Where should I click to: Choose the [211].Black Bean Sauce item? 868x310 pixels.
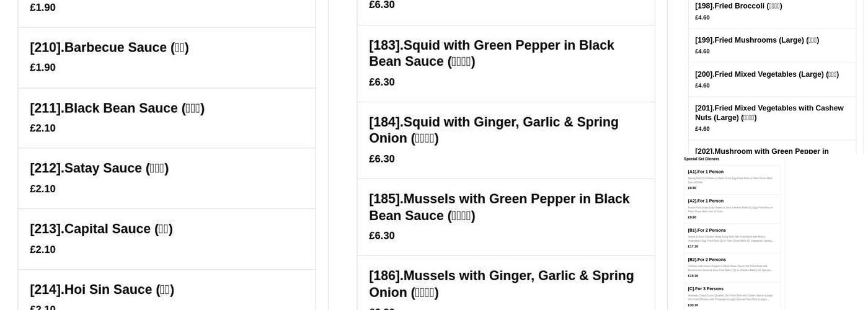point(167,118)
